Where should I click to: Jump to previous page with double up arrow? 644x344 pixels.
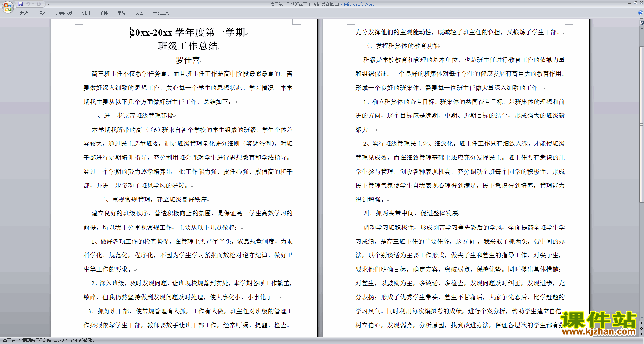[642, 323]
